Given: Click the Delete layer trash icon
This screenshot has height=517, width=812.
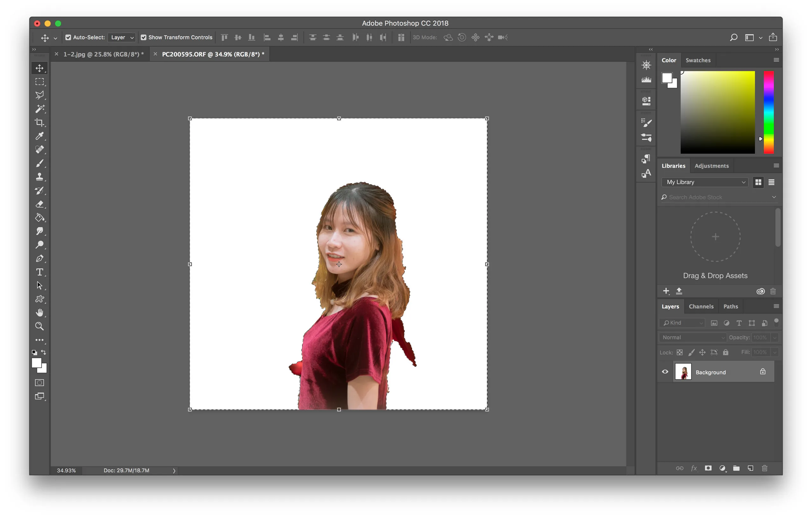Looking at the screenshot, I should coord(764,468).
